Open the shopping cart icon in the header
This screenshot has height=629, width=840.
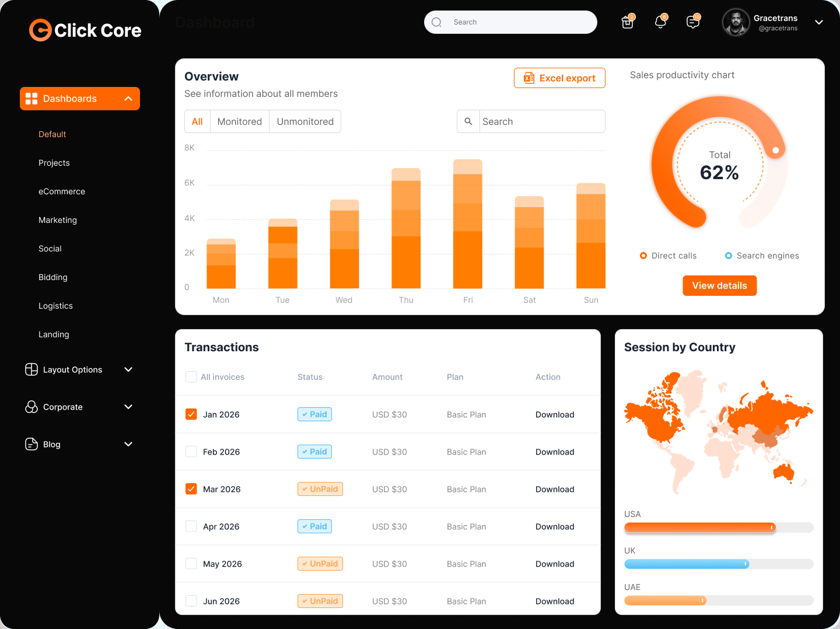coord(627,22)
